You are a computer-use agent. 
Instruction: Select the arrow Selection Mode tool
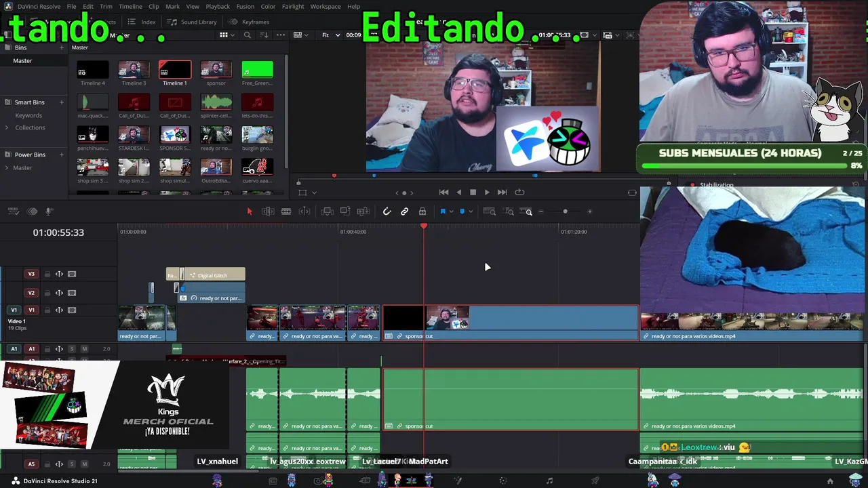click(x=250, y=211)
